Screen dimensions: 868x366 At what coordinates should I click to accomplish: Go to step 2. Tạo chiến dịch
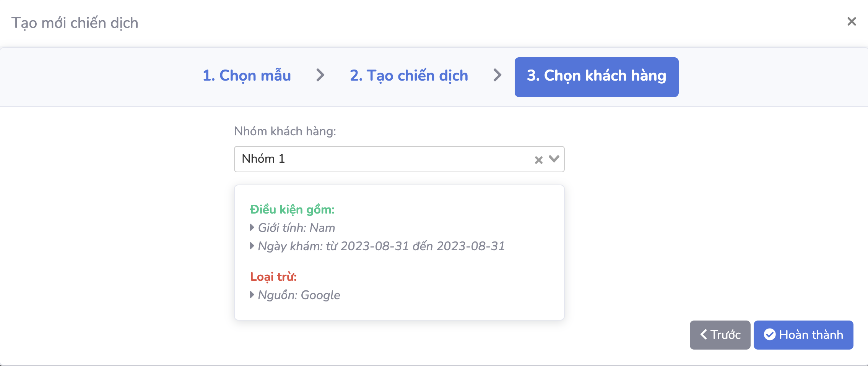click(x=409, y=76)
